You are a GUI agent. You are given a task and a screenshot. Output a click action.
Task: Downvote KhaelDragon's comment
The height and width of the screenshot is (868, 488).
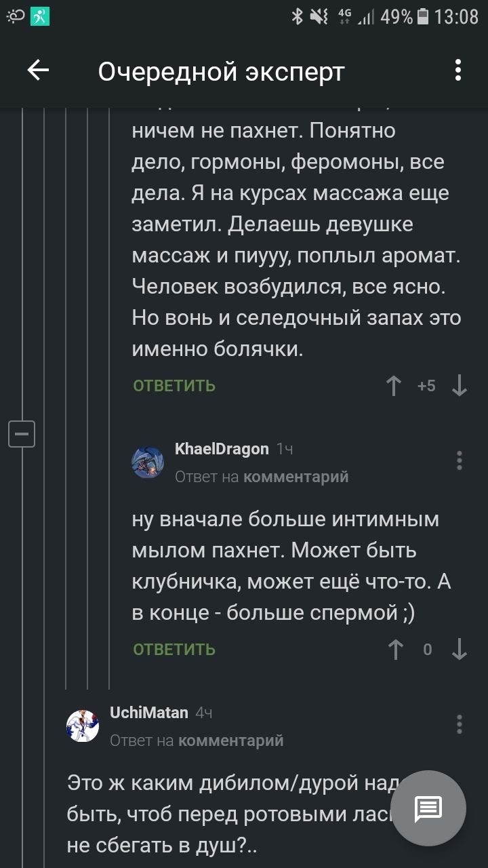click(x=460, y=650)
